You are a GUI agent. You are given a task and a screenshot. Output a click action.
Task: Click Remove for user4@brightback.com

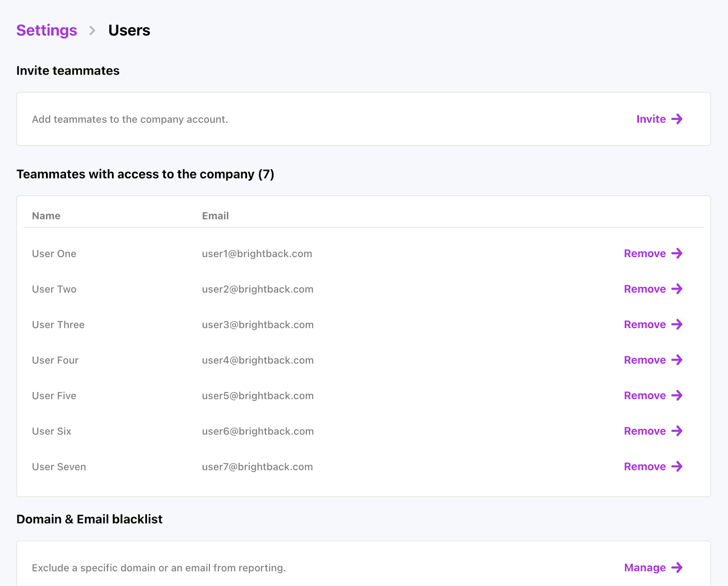point(645,360)
